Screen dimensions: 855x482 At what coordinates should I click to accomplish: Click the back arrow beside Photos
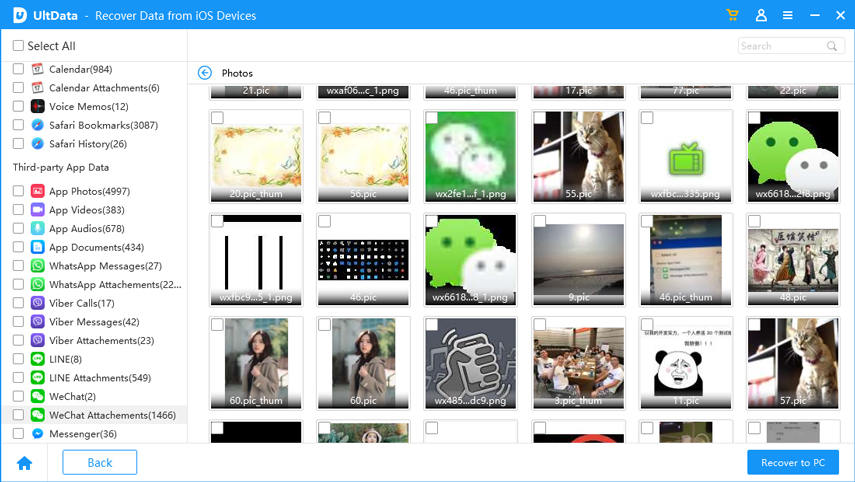204,73
